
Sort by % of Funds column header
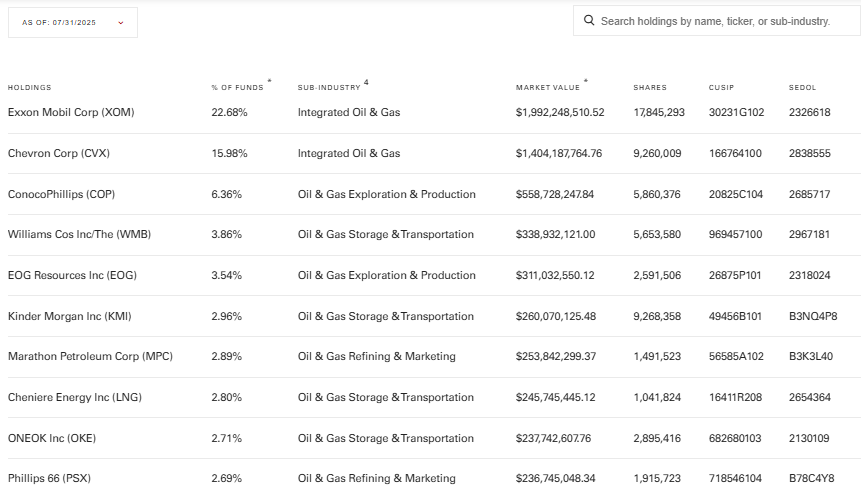pyautogui.click(x=237, y=88)
